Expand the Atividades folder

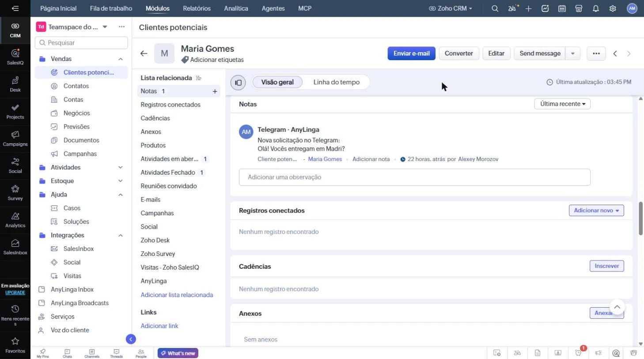(x=120, y=168)
